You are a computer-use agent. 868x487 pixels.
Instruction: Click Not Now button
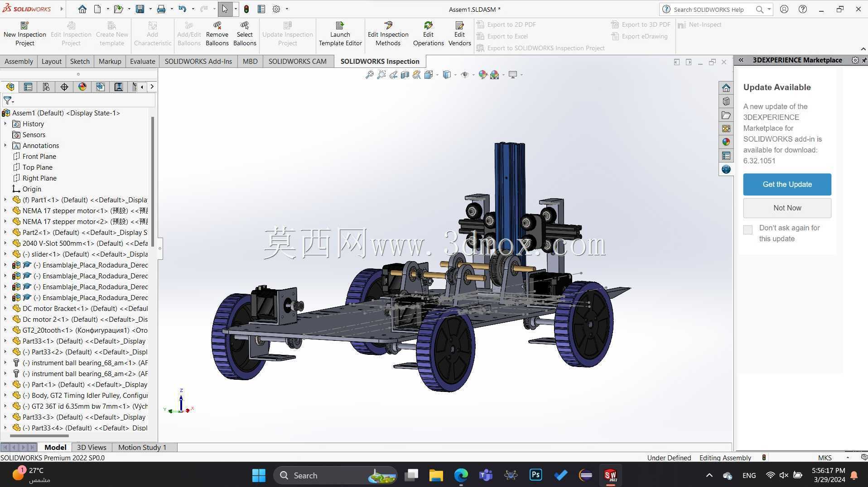(x=787, y=208)
